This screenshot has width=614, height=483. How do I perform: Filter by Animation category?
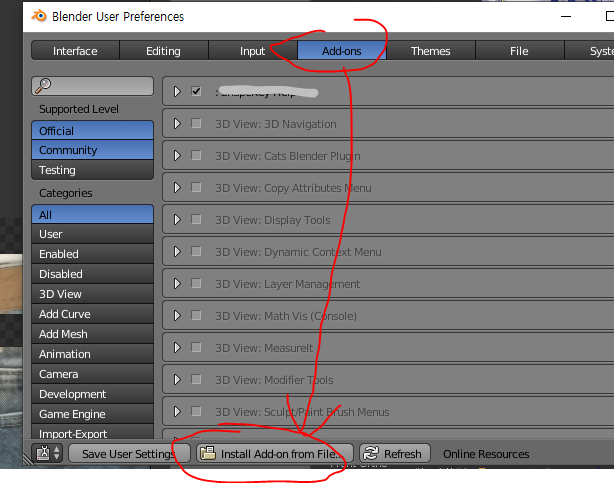pos(92,354)
